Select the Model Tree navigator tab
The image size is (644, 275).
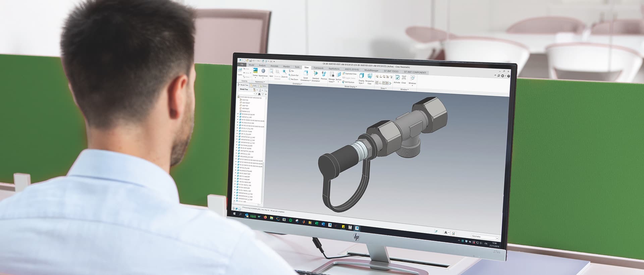pyautogui.click(x=244, y=85)
